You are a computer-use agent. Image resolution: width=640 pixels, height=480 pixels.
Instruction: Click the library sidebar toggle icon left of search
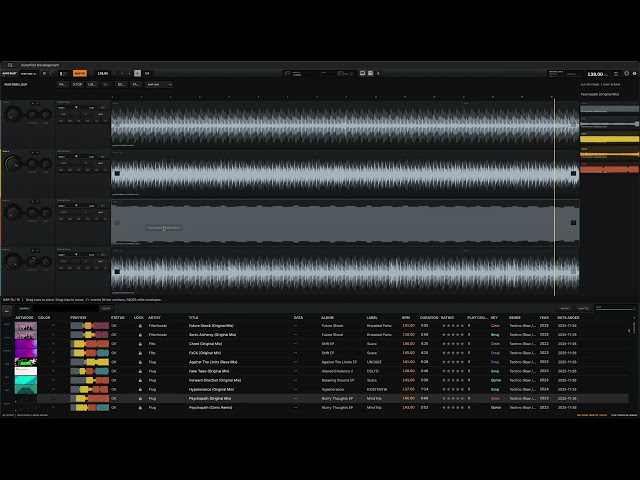7,311
